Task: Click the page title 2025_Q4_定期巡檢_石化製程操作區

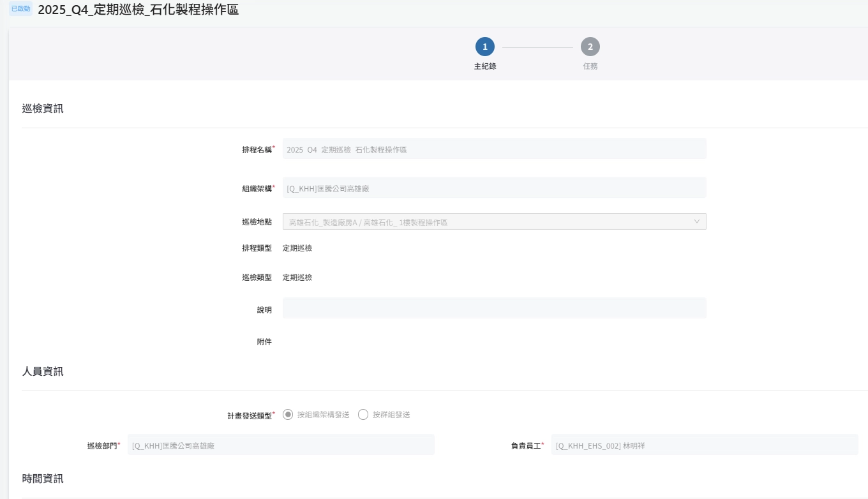Action: tap(138, 10)
